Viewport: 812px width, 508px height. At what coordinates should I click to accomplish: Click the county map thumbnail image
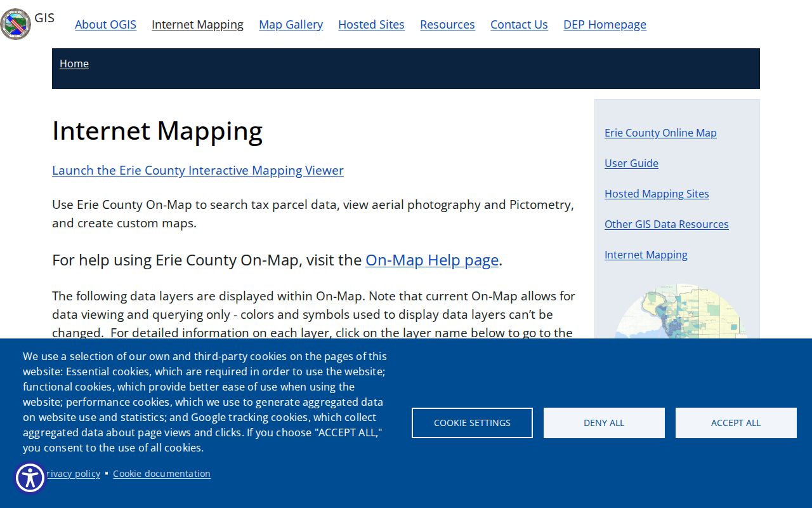click(681, 311)
